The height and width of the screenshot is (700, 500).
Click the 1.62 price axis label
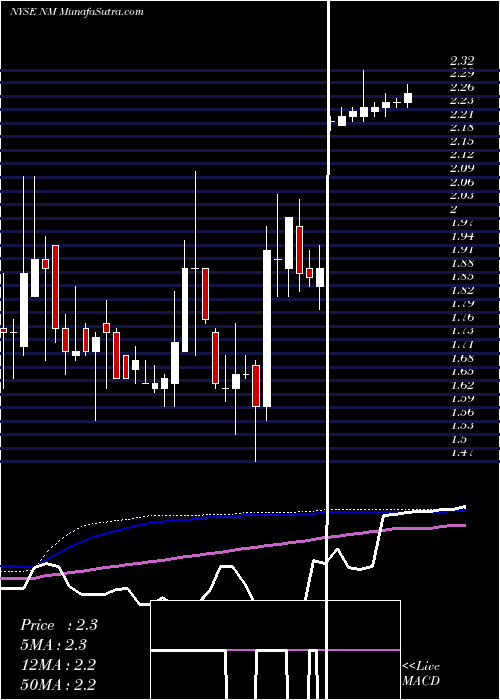pyautogui.click(x=462, y=385)
